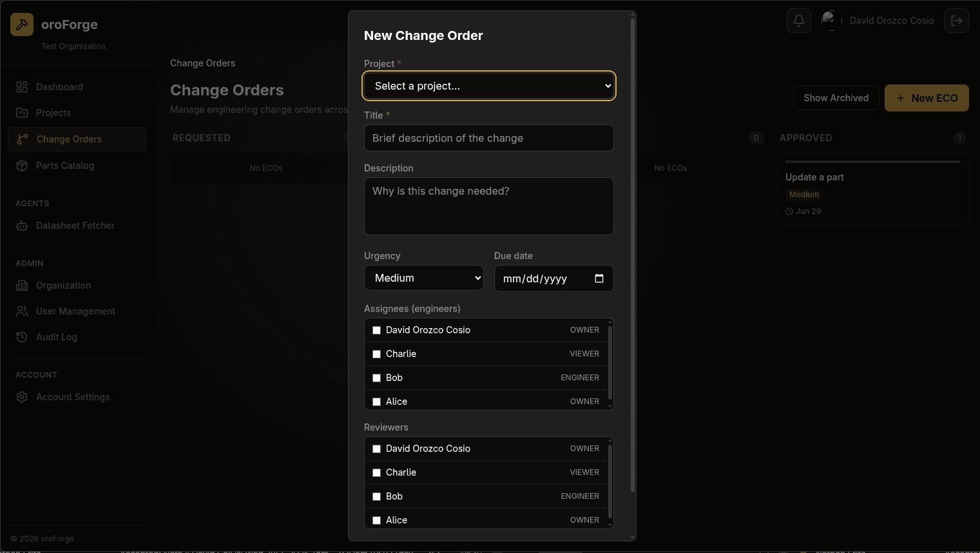This screenshot has width=980, height=553.
Task: Click the Organization building icon
Action: 22,286
